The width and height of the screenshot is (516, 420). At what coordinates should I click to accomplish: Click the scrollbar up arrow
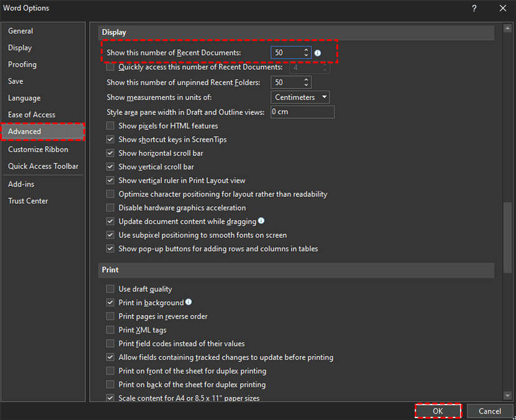pos(507,29)
